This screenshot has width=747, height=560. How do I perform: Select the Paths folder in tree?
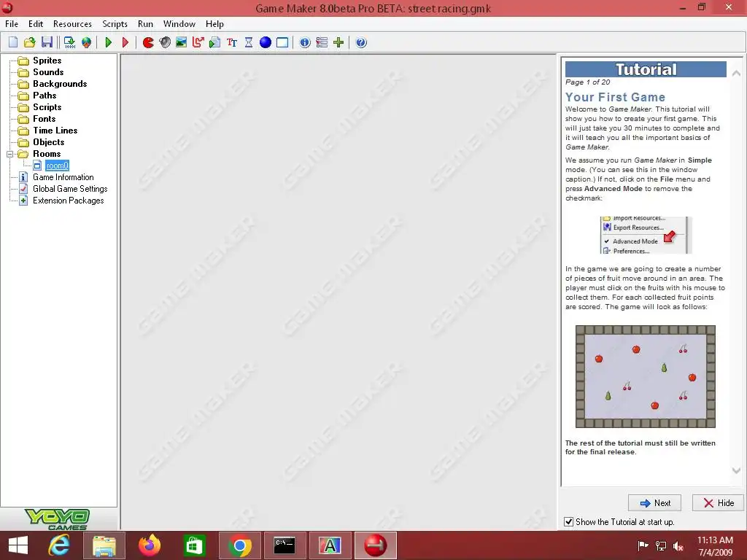[44, 96]
